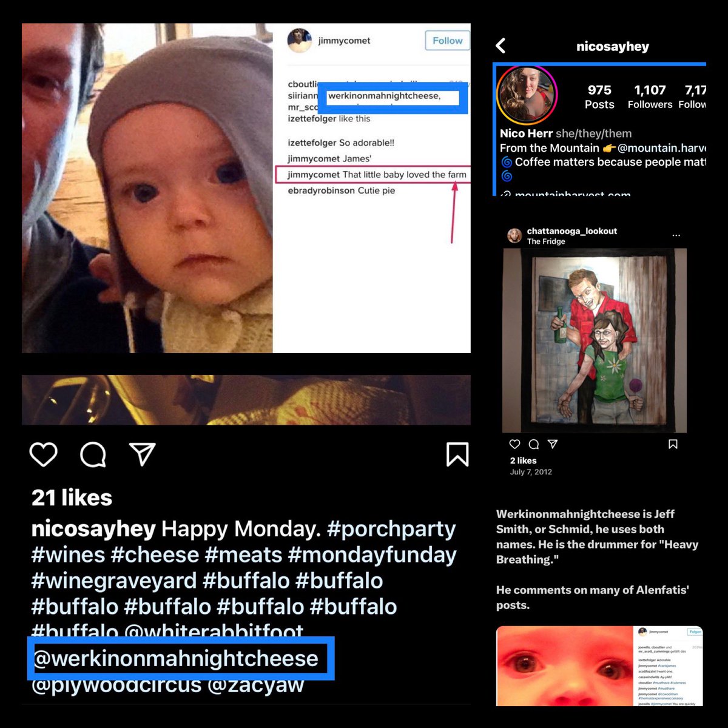Go back with nicosayhey chevron arrow
Screen dimensions: 728x728
(x=500, y=45)
